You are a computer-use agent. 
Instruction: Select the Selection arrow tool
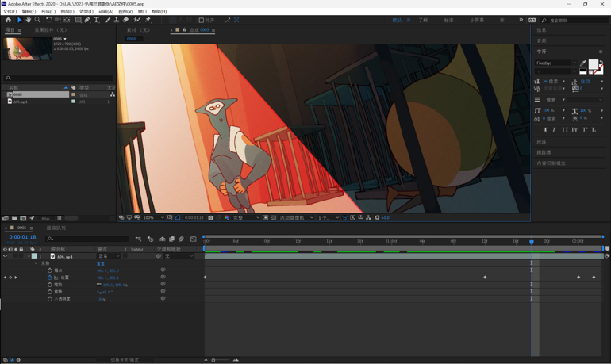click(19, 20)
